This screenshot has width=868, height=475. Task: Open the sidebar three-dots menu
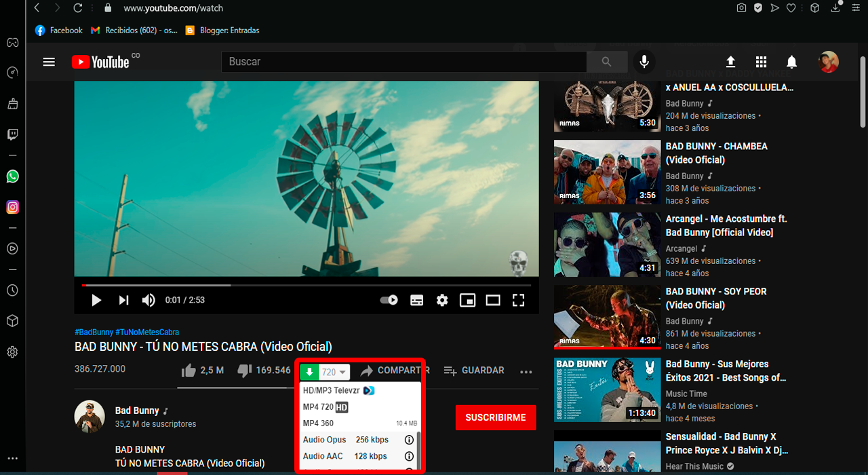12,459
